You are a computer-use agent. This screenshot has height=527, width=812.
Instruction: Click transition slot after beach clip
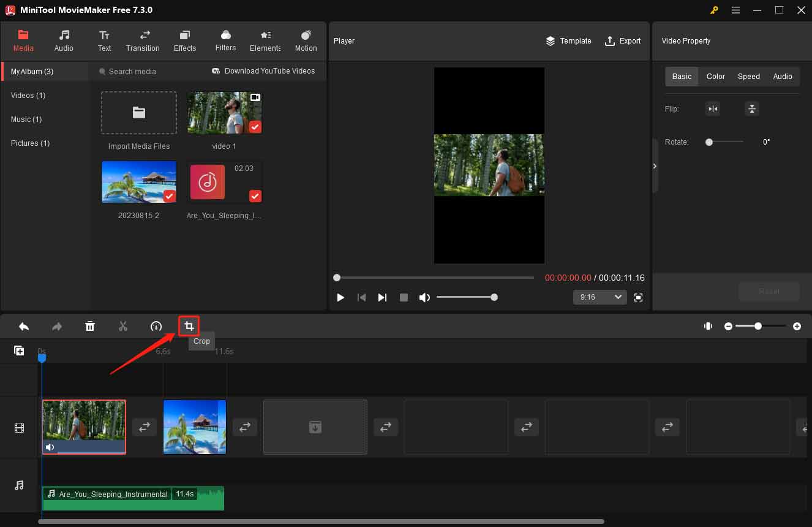point(244,427)
